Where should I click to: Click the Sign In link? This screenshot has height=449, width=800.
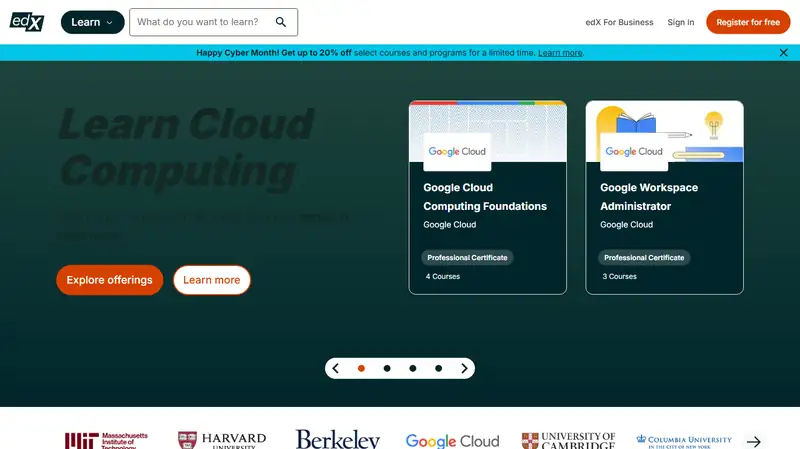coord(681,22)
